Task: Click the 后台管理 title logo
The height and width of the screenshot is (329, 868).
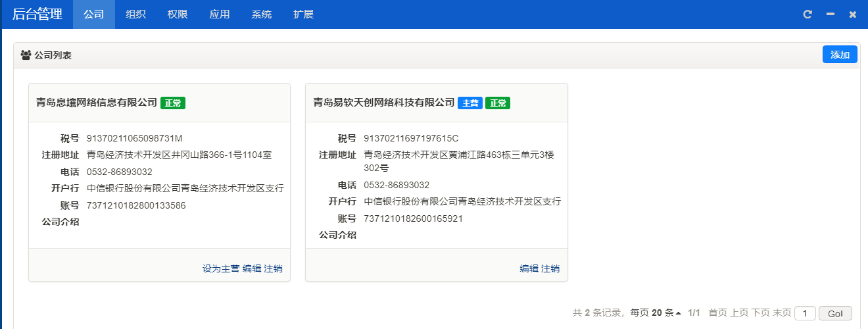Action: click(37, 14)
